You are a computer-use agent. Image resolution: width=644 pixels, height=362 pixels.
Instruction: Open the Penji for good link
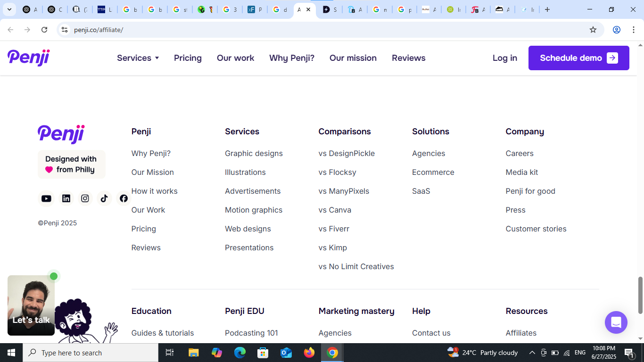[530, 191]
